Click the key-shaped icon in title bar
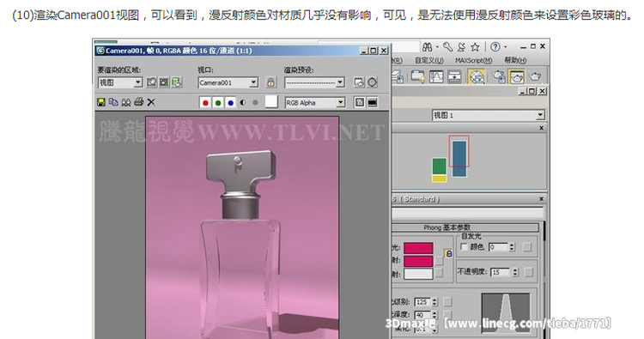Viewport: 644px width, 339px height. pyautogui.click(x=447, y=47)
